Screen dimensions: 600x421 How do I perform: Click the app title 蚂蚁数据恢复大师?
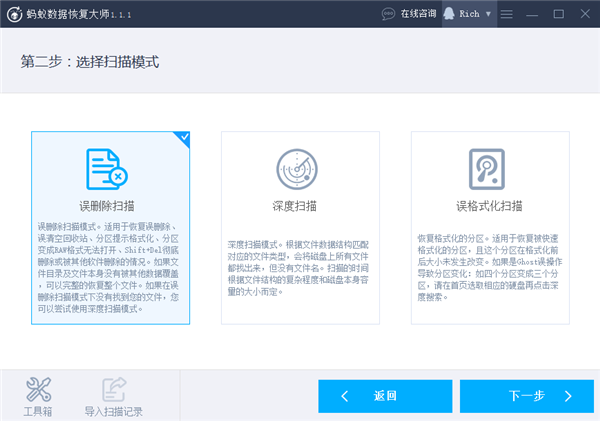(x=68, y=14)
